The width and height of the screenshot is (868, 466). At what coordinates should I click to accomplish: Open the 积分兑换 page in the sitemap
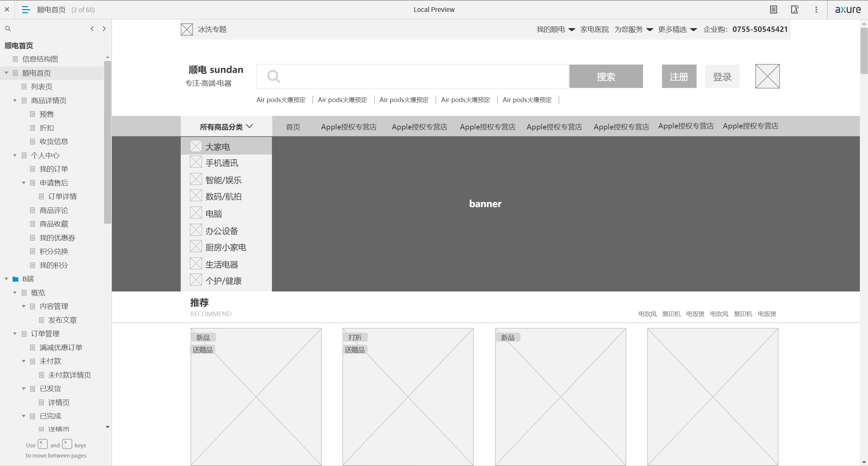(54, 251)
